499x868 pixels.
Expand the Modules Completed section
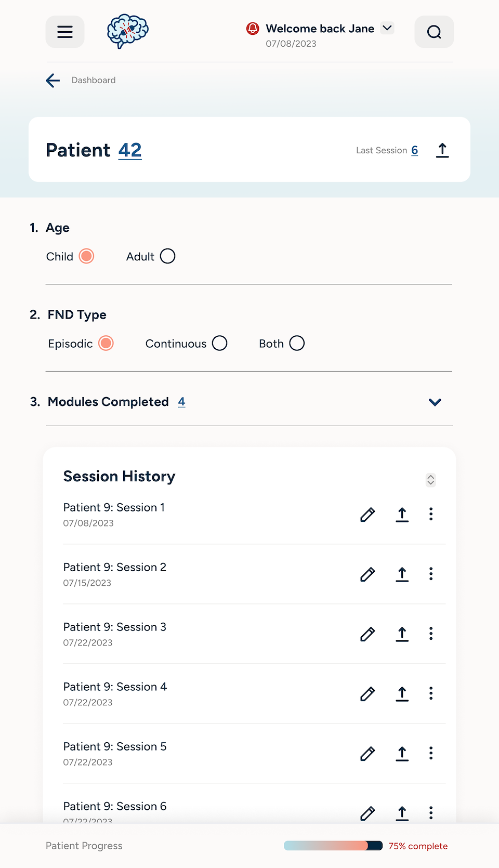click(435, 402)
